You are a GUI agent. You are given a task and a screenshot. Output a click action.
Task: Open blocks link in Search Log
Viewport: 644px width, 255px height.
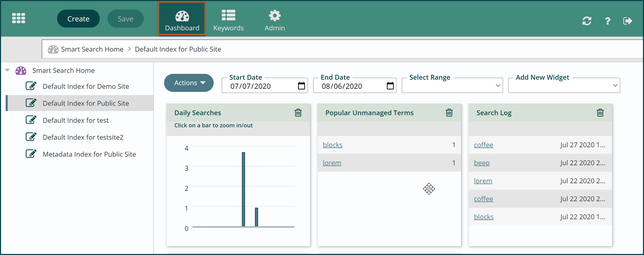click(x=484, y=217)
